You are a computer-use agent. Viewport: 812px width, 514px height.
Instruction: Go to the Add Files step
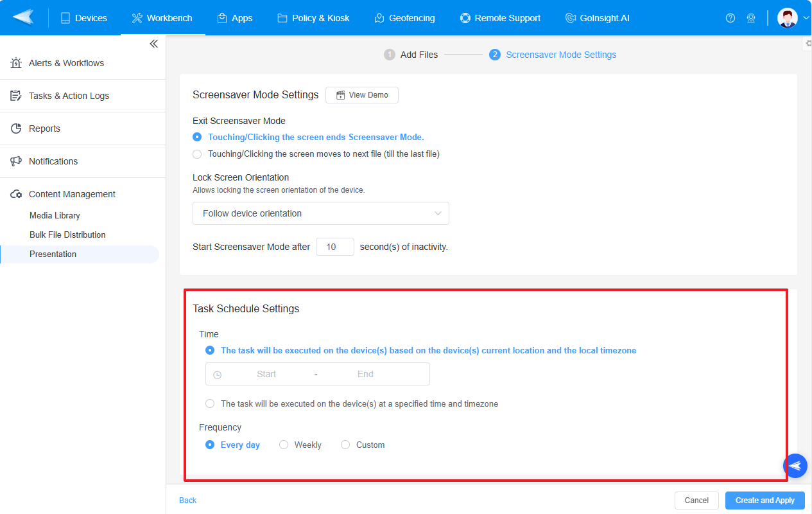pos(411,55)
